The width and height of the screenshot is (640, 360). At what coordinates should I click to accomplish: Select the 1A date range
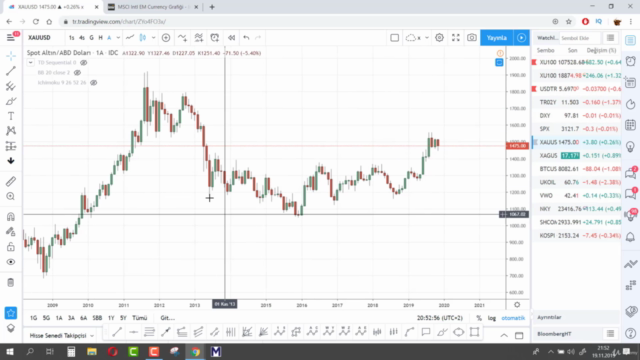(x=59, y=318)
